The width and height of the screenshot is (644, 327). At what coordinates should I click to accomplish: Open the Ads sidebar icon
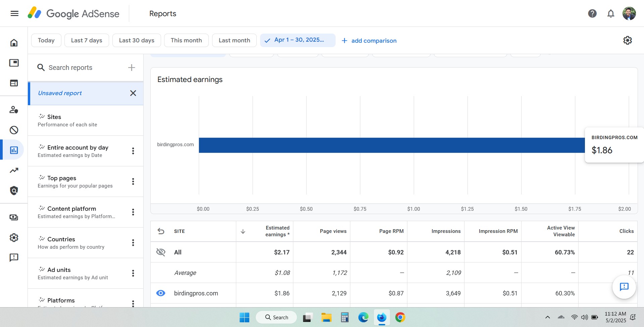[14, 63]
